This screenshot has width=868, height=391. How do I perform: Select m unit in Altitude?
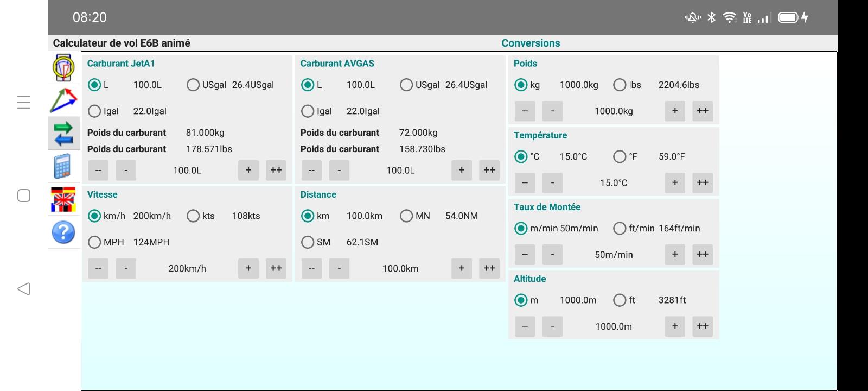[x=521, y=300]
